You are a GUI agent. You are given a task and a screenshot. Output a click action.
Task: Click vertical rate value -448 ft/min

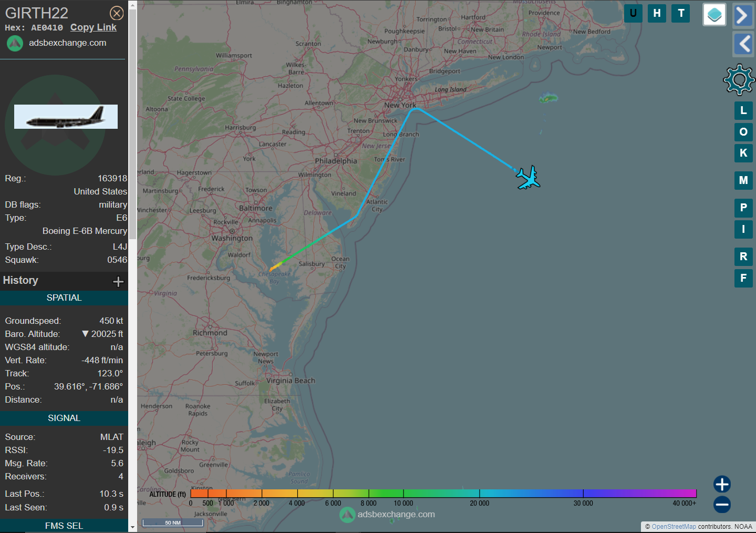[x=102, y=360]
